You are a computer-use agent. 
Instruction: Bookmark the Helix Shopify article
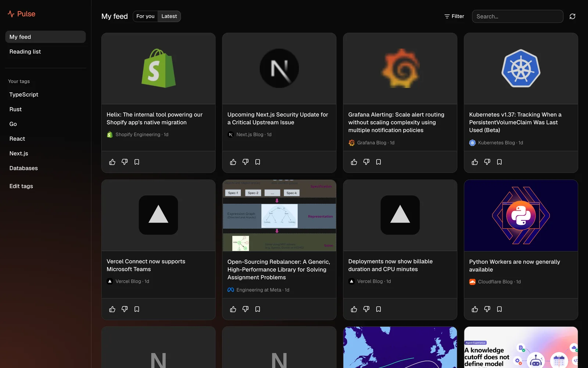pyautogui.click(x=137, y=162)
